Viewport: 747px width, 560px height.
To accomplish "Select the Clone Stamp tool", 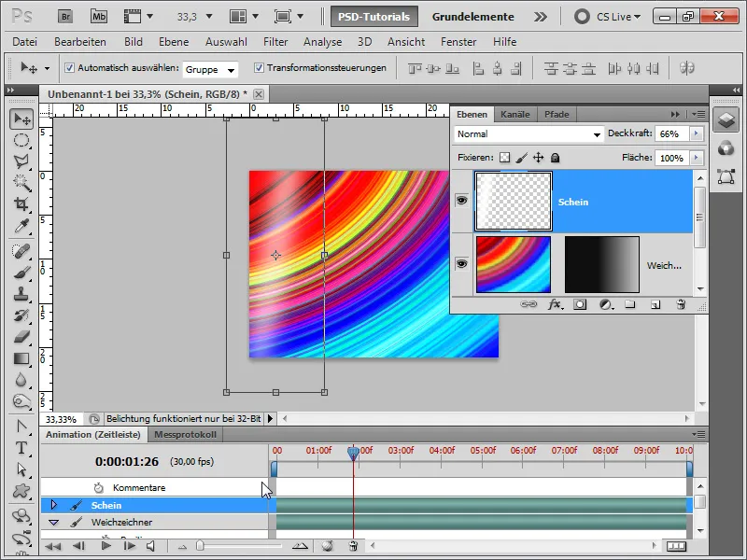I will tap(21, 294).
